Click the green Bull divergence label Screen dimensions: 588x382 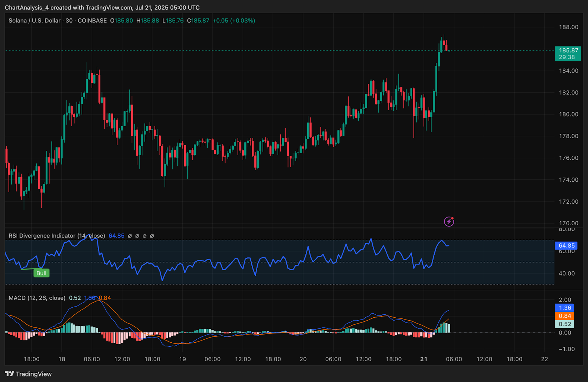pyautogui.click(x=41, y=273)
